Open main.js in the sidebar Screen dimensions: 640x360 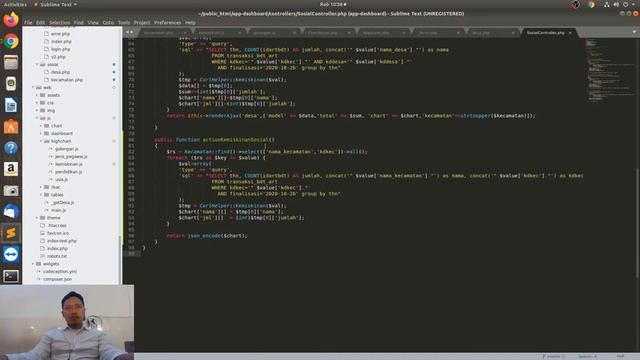58,210
